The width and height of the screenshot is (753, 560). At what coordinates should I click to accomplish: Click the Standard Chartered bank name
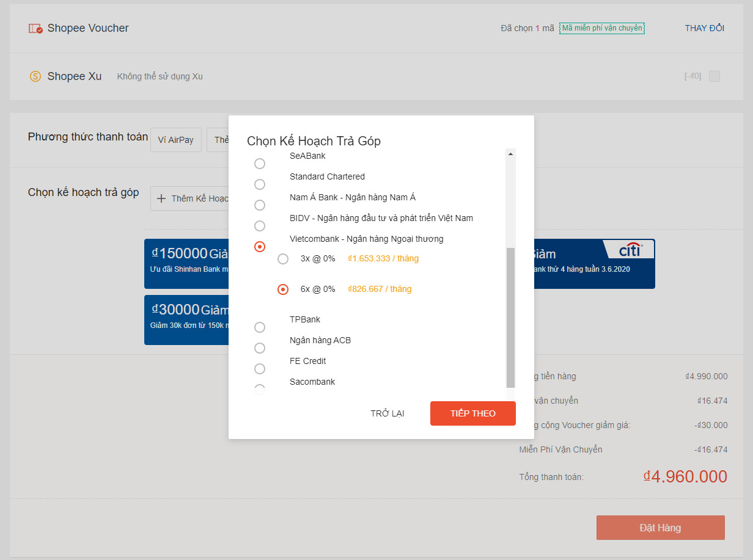point(327,176)
